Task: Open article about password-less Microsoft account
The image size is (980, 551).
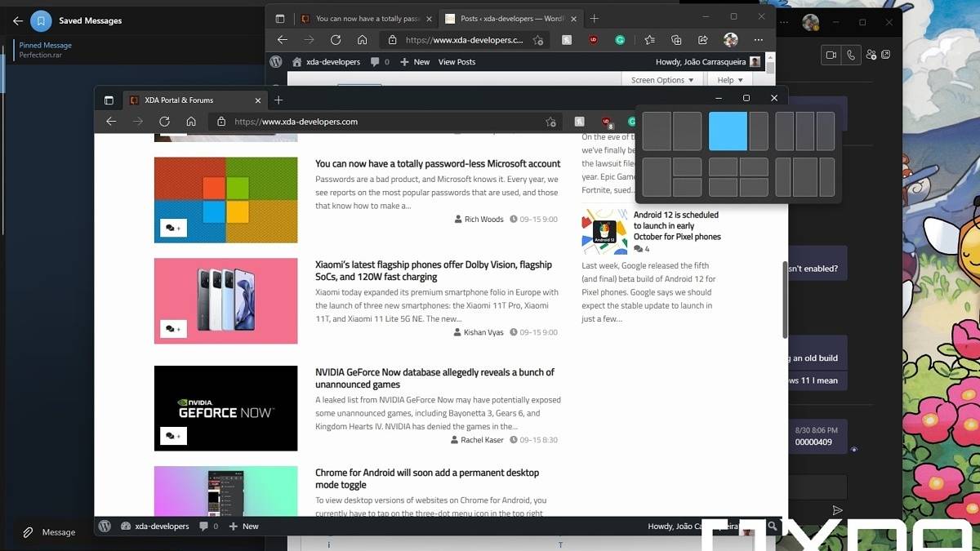Action: coord(438,164)
